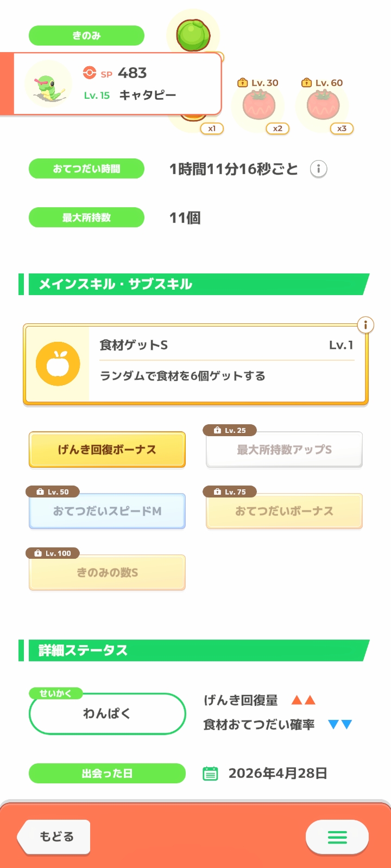Tap the 出会った日 label pill
Image resolution: width=391 pixels, height=868 pixels.
[107, 774]
